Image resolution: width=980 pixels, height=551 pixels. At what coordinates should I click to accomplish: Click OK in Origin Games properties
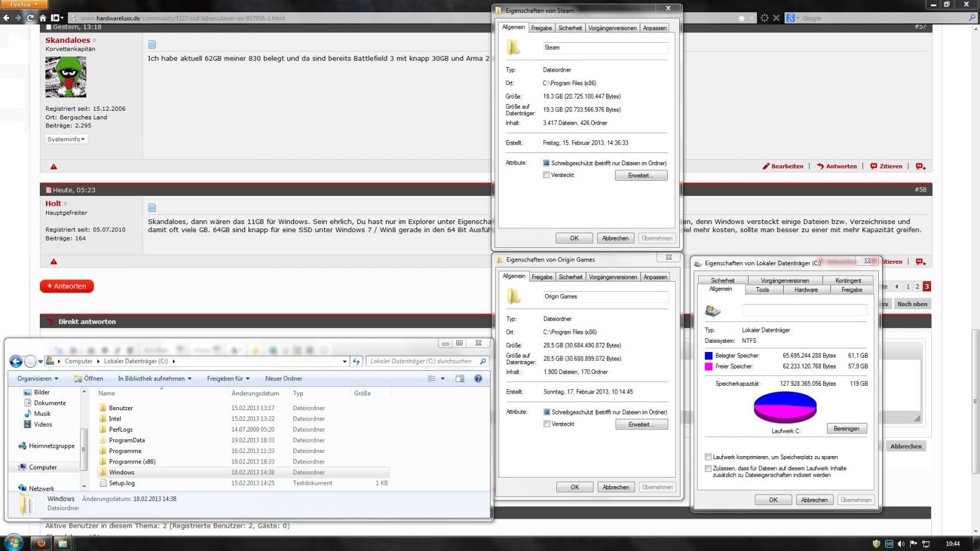tap(575, 487)
